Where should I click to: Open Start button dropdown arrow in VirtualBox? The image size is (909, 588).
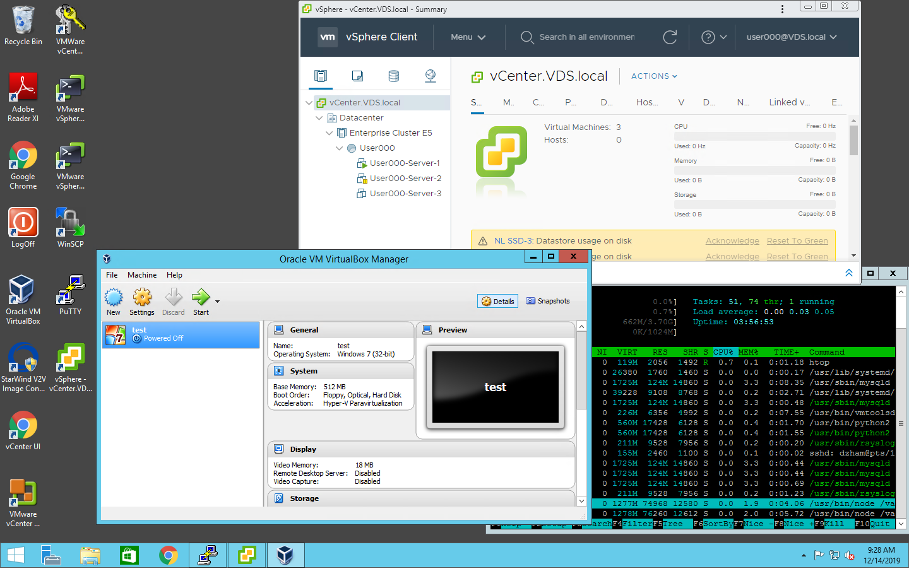click(217, 302)
